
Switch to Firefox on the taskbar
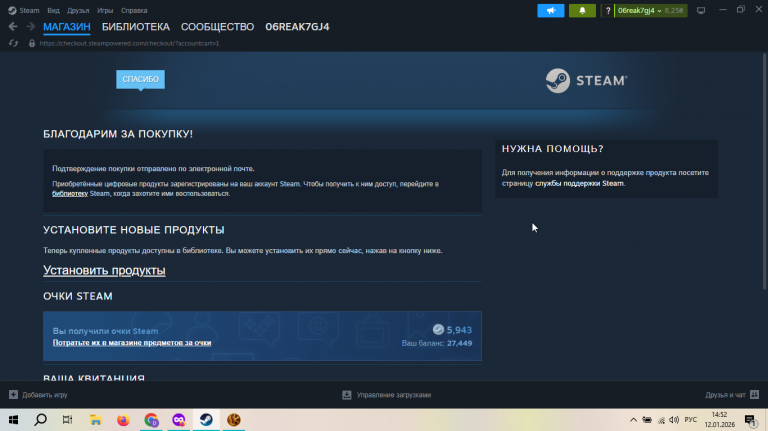123,420
